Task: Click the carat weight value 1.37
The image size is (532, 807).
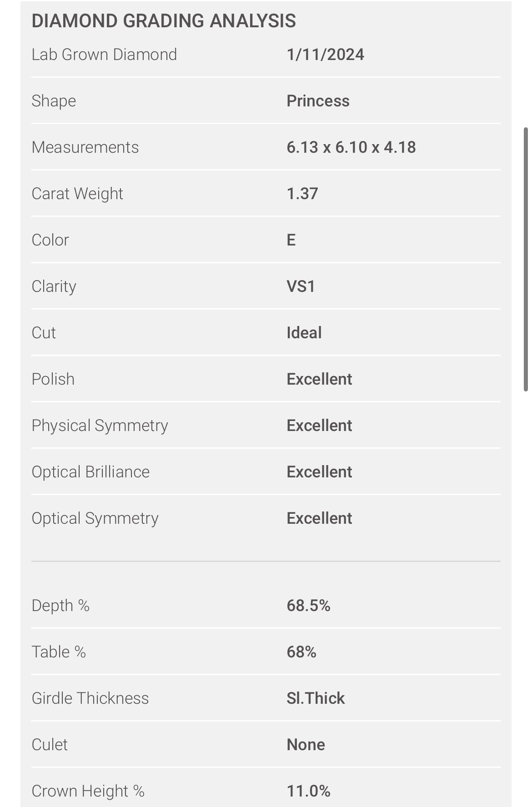Action: tap(302, 194)
